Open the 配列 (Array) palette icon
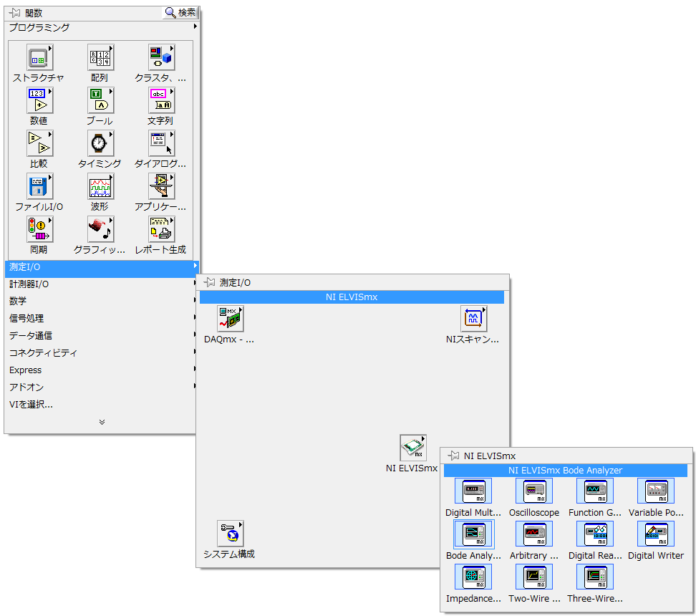Viewport: 696px width, 616px height. point(100,58)
